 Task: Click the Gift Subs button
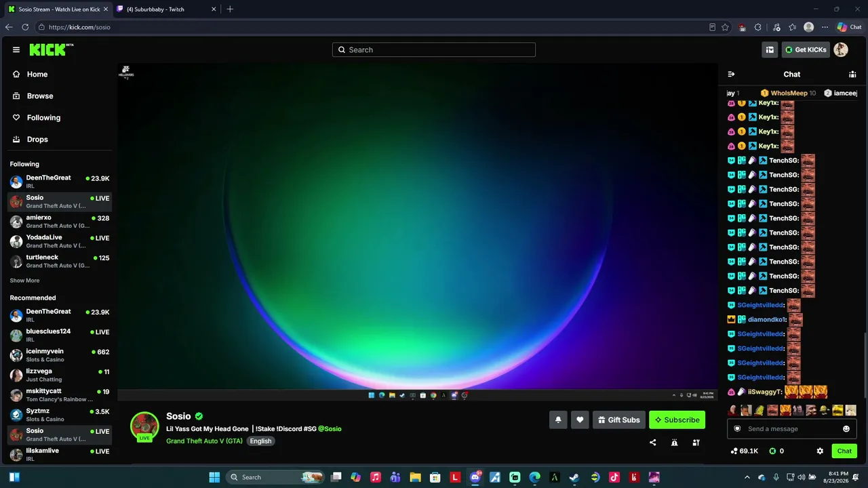618,420
